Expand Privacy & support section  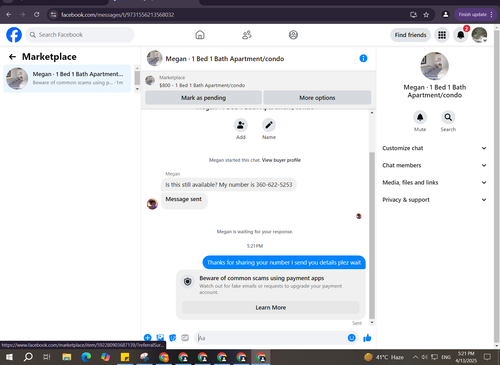click(x=434, y=200)
